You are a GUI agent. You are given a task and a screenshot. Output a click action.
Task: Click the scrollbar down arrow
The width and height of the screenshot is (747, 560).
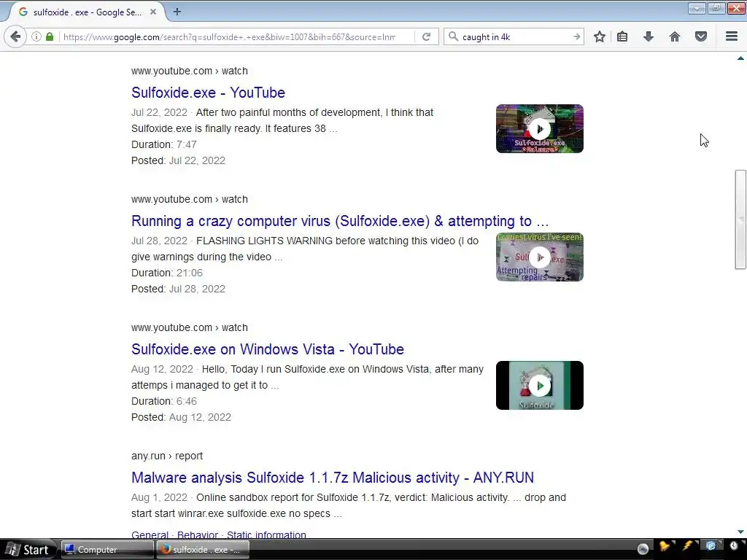(x=740, y=532)
